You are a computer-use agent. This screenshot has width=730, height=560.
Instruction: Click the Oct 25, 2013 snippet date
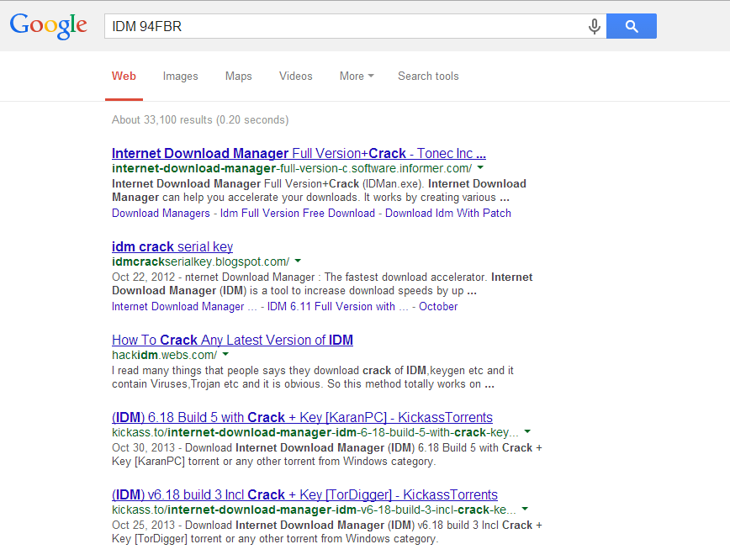(143, 525)
